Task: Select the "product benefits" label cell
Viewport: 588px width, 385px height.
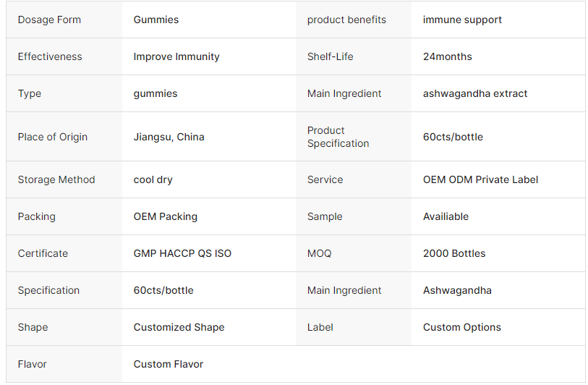Action: pos(346,20)
